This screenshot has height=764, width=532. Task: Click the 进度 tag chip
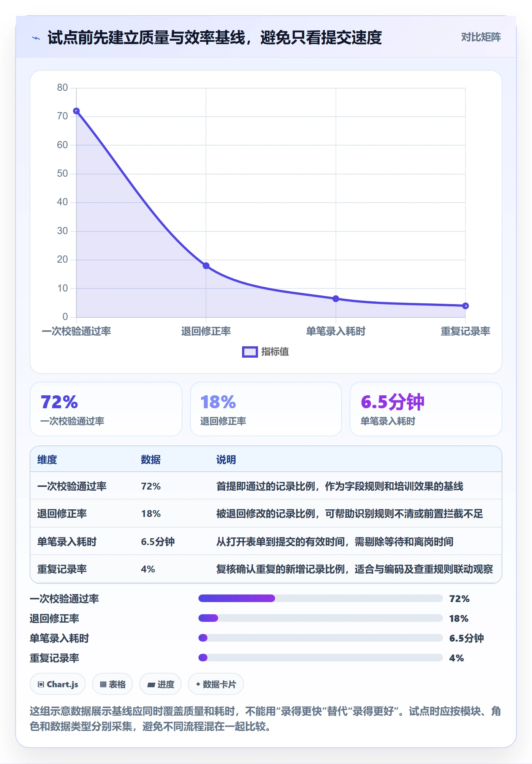(x=160, y=684)
